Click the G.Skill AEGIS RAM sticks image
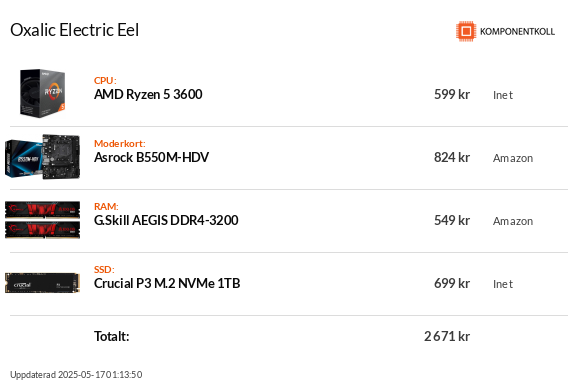 43,220
